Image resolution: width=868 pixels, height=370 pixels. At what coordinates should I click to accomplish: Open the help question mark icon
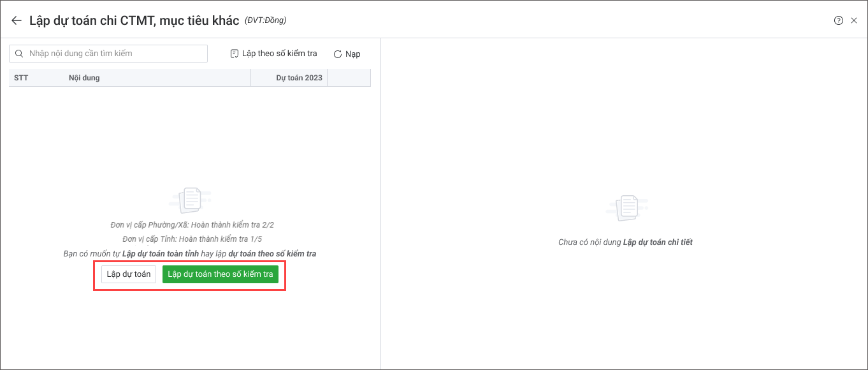838,20
